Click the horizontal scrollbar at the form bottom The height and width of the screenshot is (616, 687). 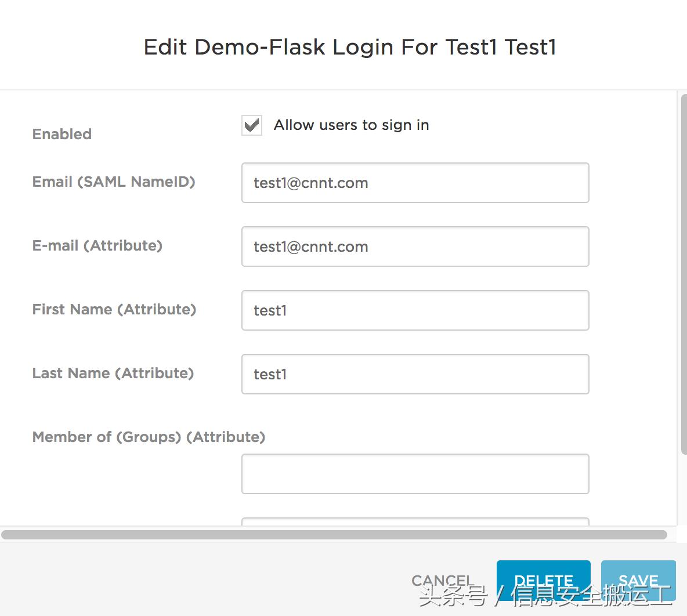[x=334, y=535]
